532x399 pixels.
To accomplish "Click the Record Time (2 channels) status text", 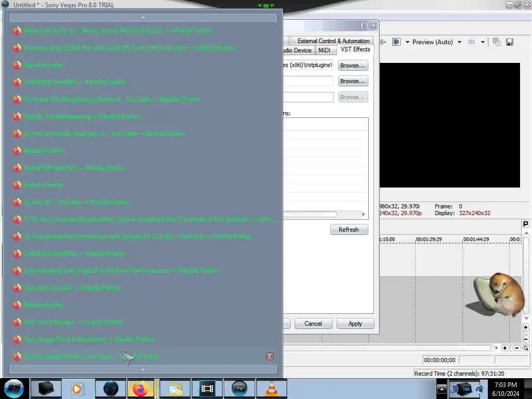I will click(x=459, y=374).
